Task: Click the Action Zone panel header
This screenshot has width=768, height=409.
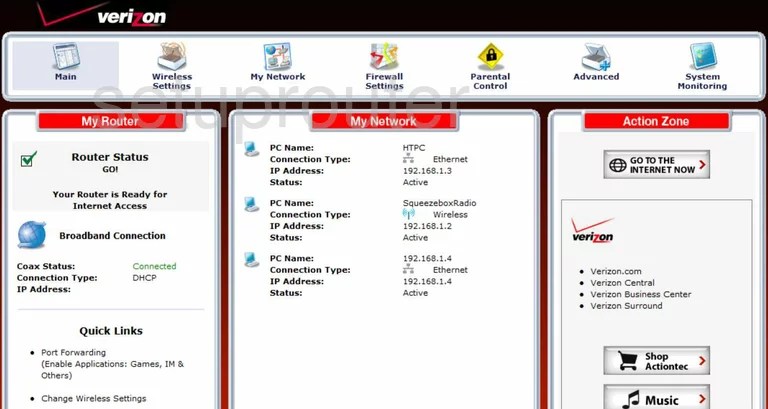Action: (x=656, y=121)
